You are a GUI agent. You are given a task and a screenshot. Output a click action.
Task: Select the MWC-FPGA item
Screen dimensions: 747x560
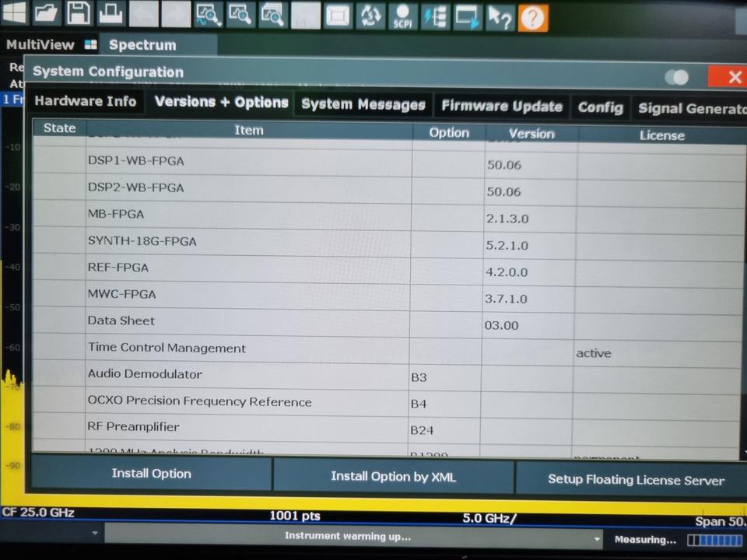click(122, 294)
